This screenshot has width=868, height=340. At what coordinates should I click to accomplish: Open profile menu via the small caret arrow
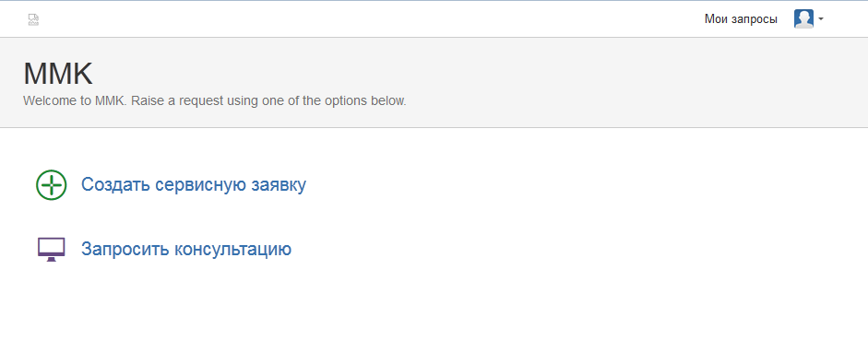tap(821, 18)
